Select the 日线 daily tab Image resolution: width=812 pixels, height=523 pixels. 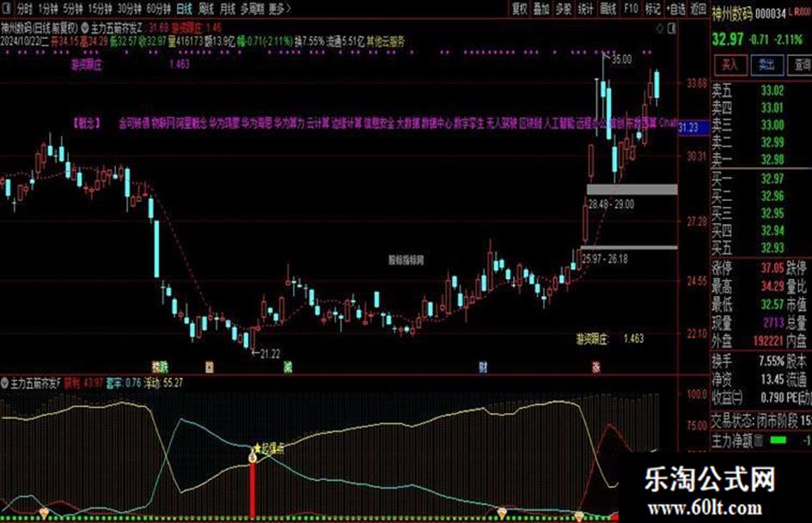click(x=185, y=9)
